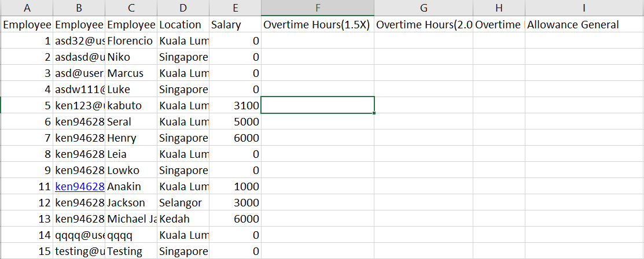Select Niko's 'Singapore' location cell
This screenshot has width=644, height=259.
[x=183, y=57]
